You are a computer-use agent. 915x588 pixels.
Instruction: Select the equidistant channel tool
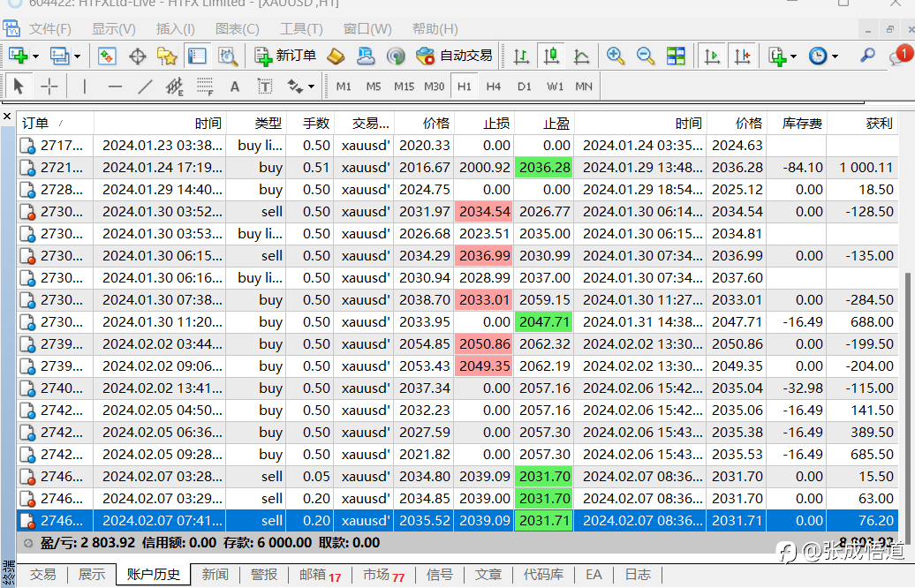point(175,87)
